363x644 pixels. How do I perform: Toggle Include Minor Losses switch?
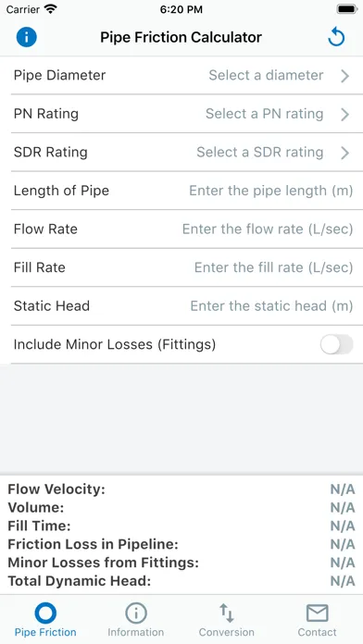click(337, 344)
